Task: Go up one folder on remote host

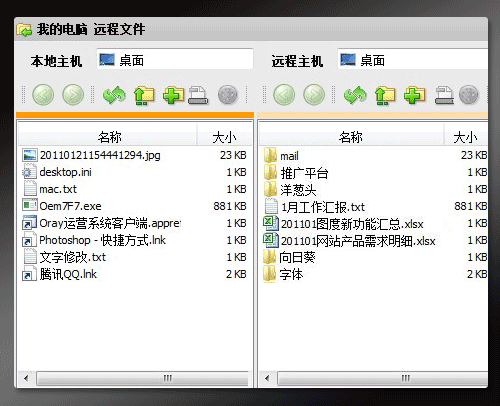Action: (x=385, y=95)
